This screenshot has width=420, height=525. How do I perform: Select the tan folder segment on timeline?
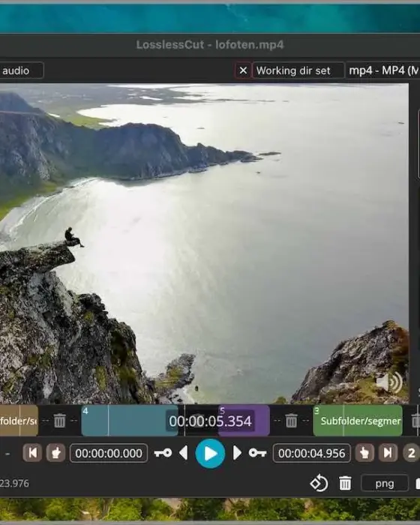[x=19, y=421]
